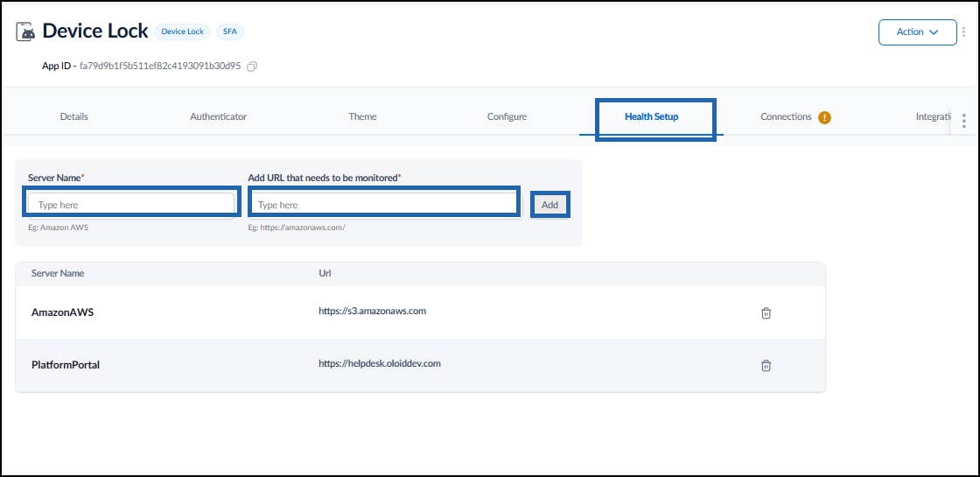Copy the App ID to clipboard
This screenshot has height=477, width=980.
tap(252, 67)
